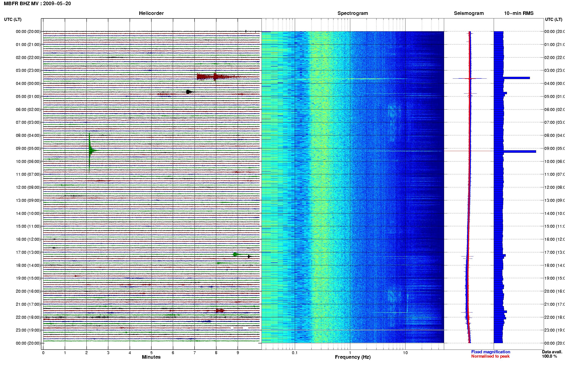The width and height of the screenshot is (588, 368).
Task: Click the 10-min RMS panel heading
Action: click(519, 13)
